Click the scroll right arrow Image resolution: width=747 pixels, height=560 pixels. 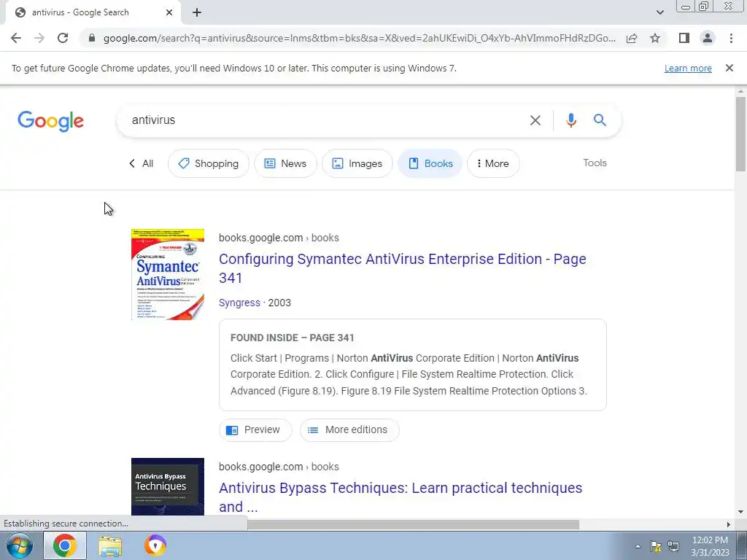[729, 524]
